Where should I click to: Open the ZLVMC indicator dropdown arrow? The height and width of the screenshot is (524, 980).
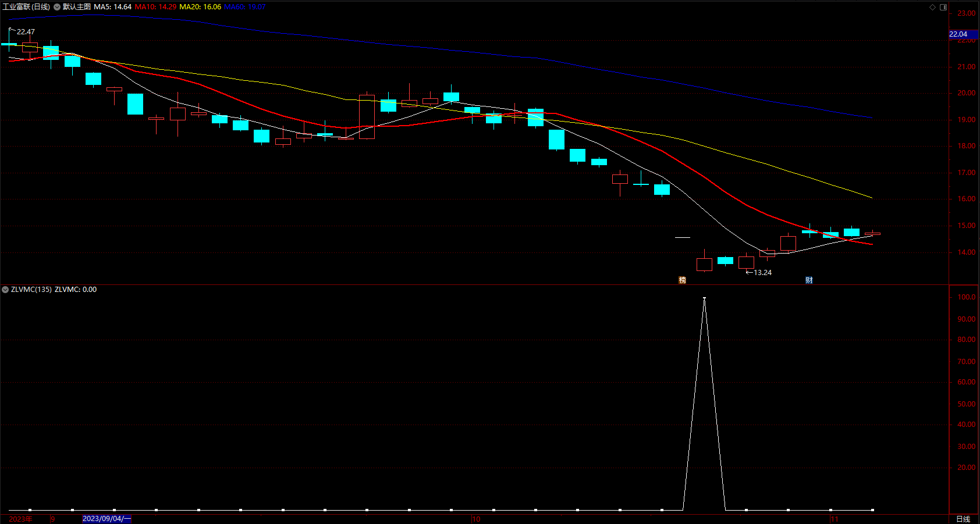5,290
